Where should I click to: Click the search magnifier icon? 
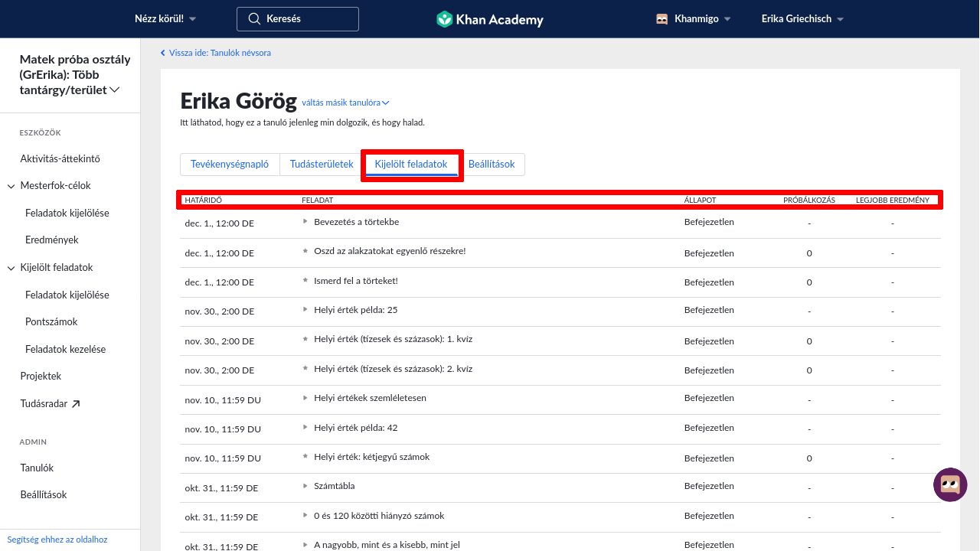pos(254,19)
